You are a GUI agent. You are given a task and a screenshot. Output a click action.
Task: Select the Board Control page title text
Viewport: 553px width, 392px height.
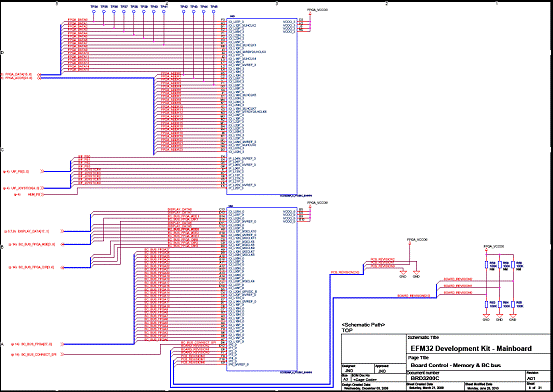pyautogui.click(x=456, y=365)
